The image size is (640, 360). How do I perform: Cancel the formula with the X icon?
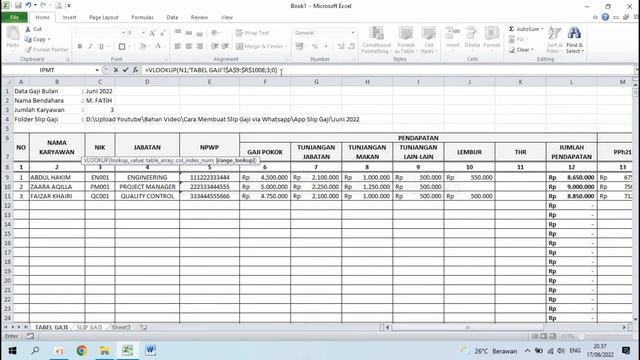coord(116,70)
